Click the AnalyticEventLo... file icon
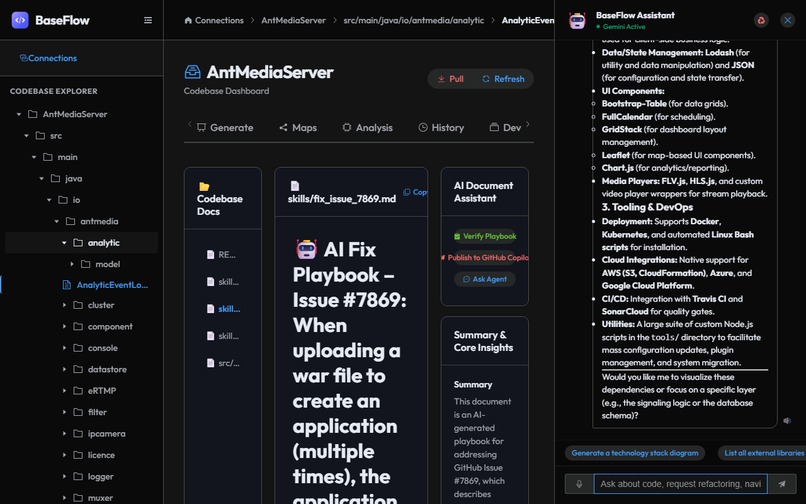 67,285
